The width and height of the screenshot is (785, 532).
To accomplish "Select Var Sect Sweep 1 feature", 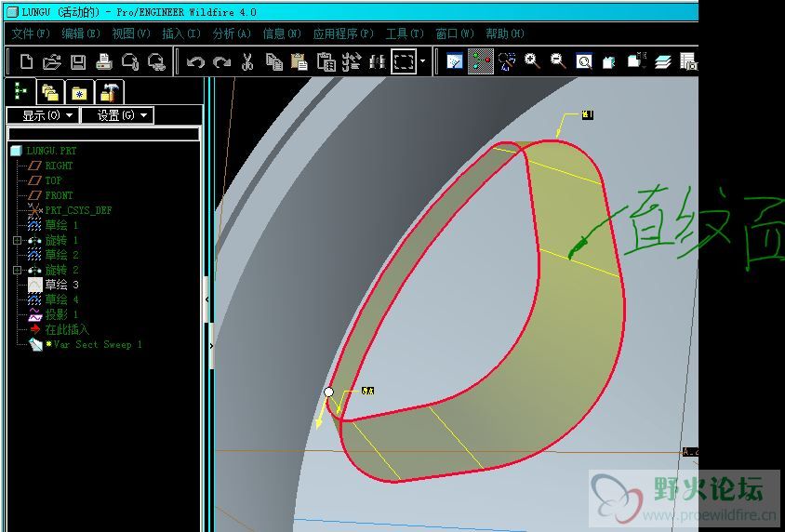I will pos(98,344).
